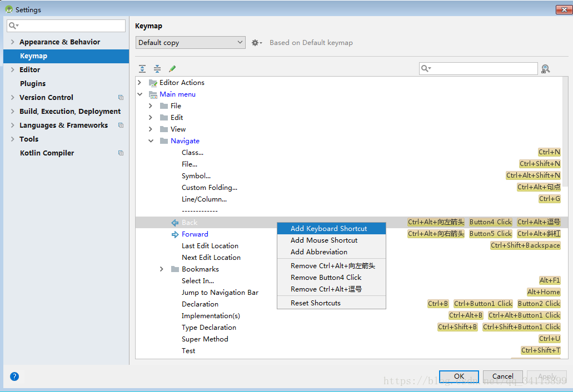The image size is (573, 392).
Task: Collapse the Navigate tree node
Action: point(151,141)
